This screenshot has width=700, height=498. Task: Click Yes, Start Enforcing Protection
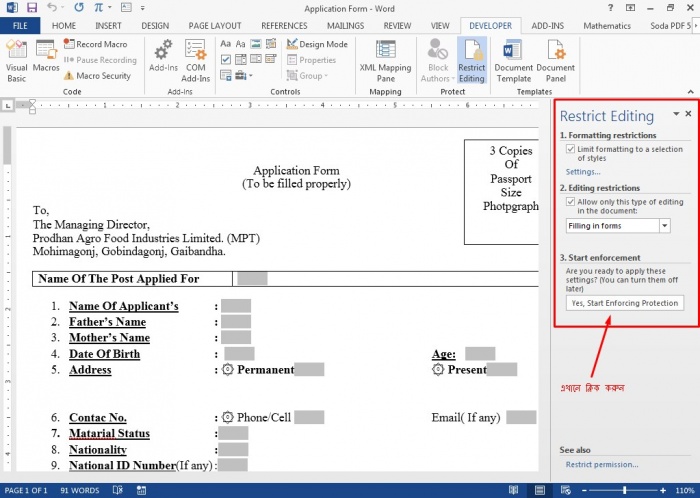[x=624, y=302]
